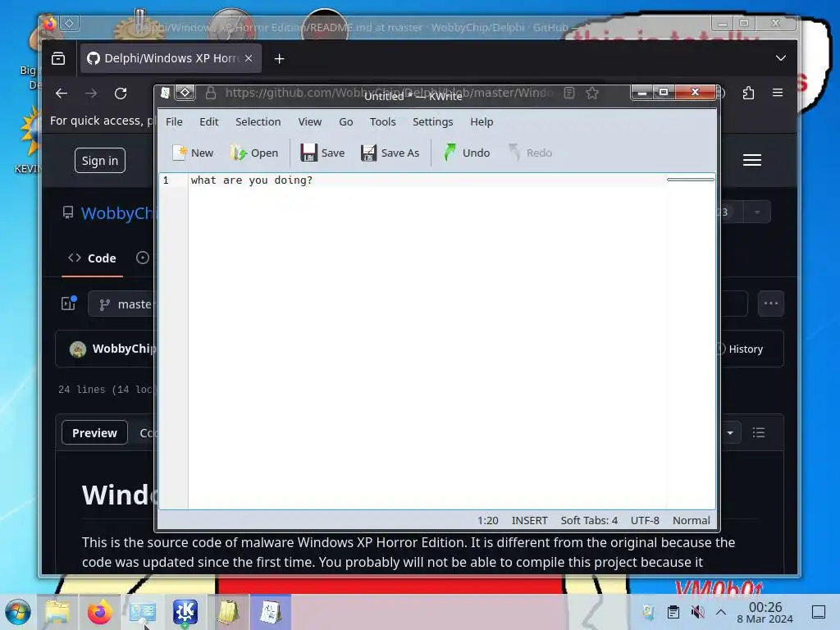Click the Save As toolbar button
The height and width of the screenshot is (630, 840).
click(390, 153)
